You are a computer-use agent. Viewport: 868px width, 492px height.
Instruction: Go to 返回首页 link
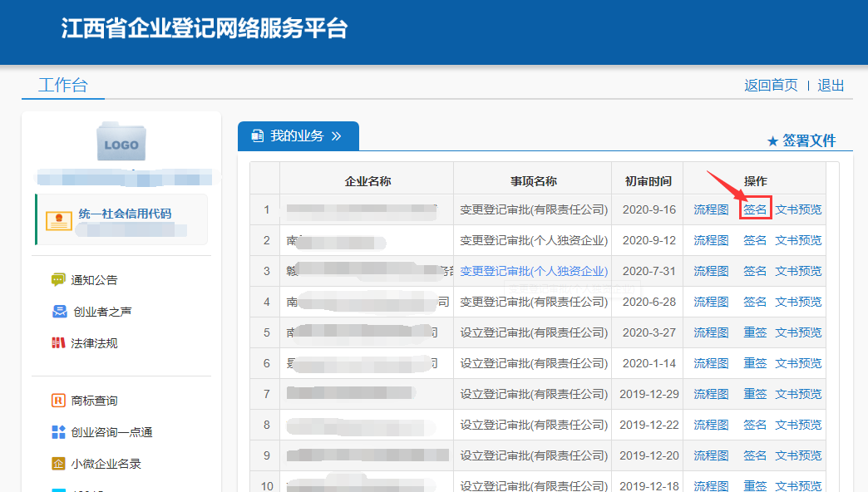click(x=771, y=85)
